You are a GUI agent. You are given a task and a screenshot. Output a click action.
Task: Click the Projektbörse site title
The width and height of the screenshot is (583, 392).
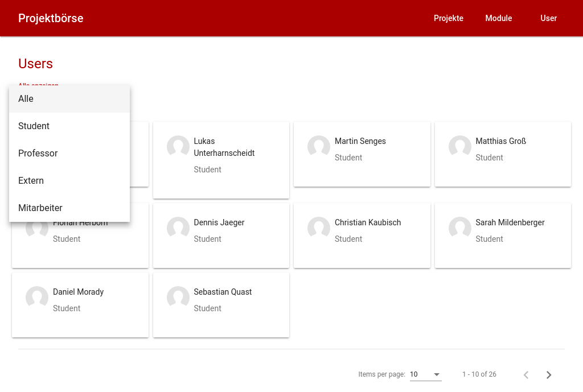51,18
